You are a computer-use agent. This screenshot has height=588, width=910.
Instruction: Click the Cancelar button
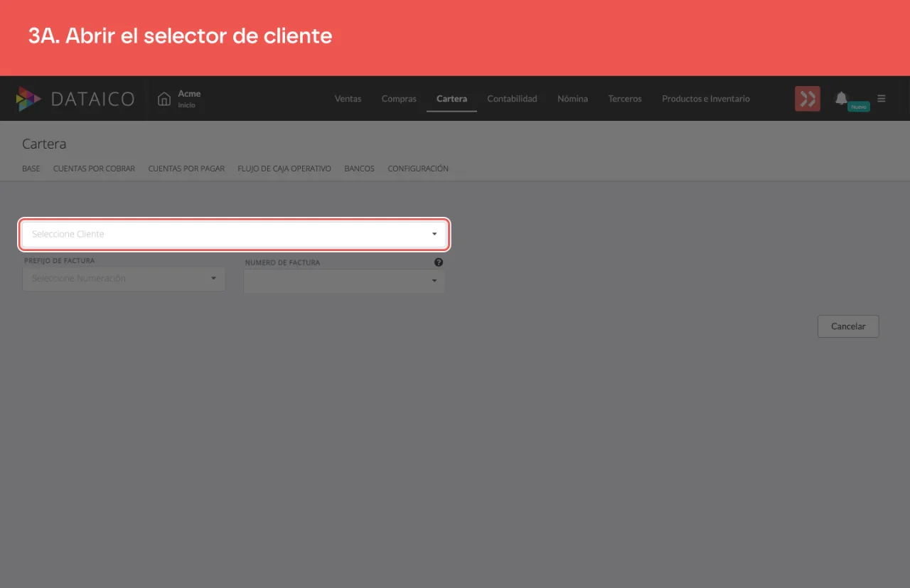848,326
